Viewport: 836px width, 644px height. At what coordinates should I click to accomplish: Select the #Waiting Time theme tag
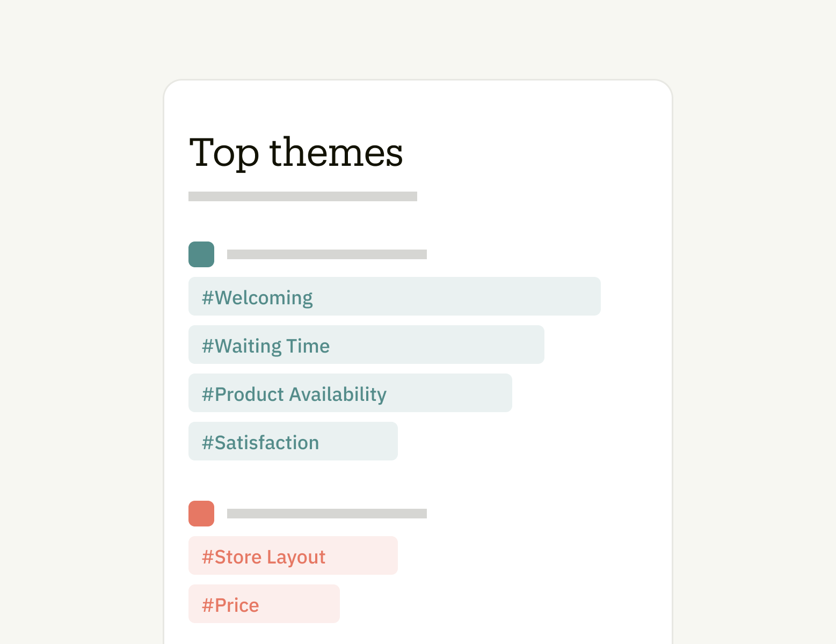pos(366,345)
